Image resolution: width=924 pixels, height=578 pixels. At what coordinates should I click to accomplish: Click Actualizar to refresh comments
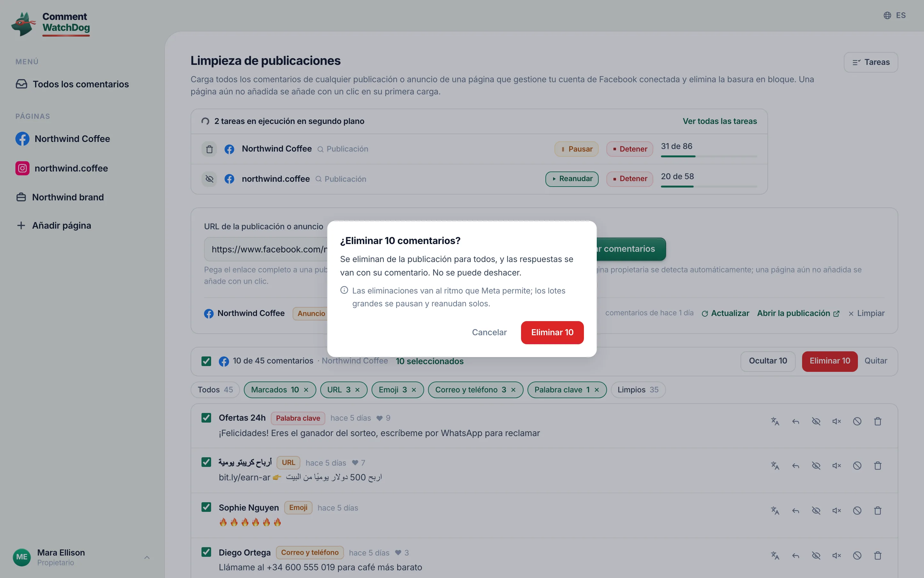(725, 313)
